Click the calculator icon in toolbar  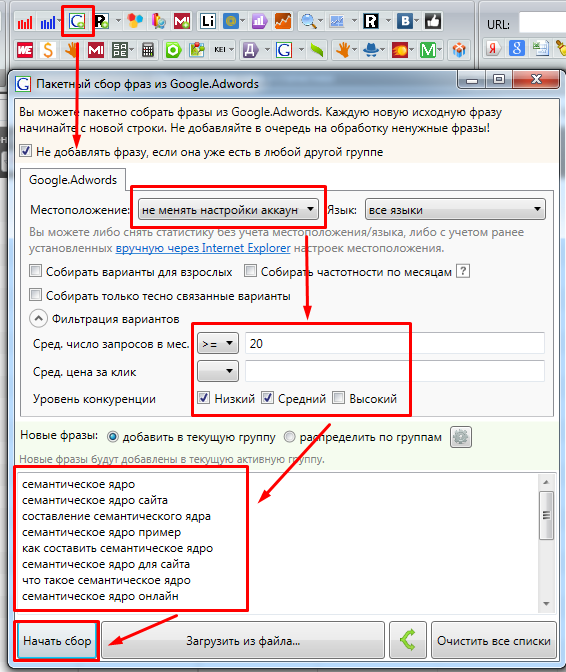pyautogui.click(x=148, y=50)
